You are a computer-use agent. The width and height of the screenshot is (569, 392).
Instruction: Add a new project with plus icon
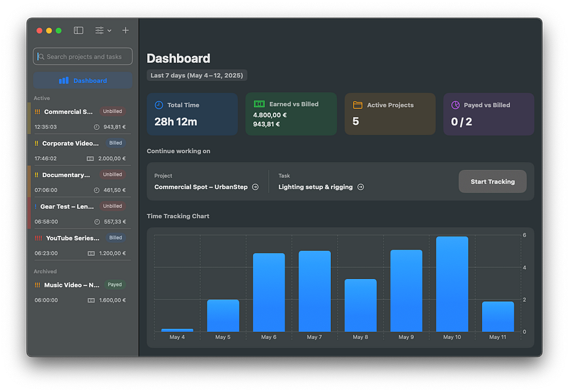pos(125,31)
